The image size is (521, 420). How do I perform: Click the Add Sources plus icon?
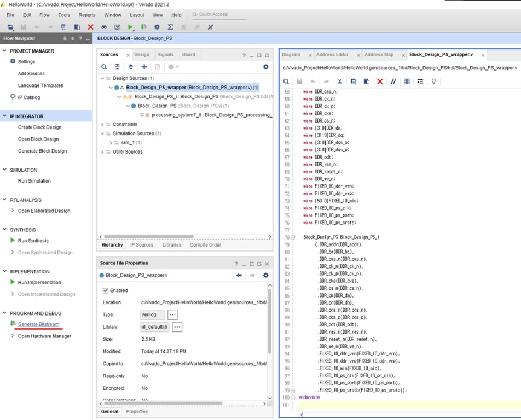coord(144,67)
